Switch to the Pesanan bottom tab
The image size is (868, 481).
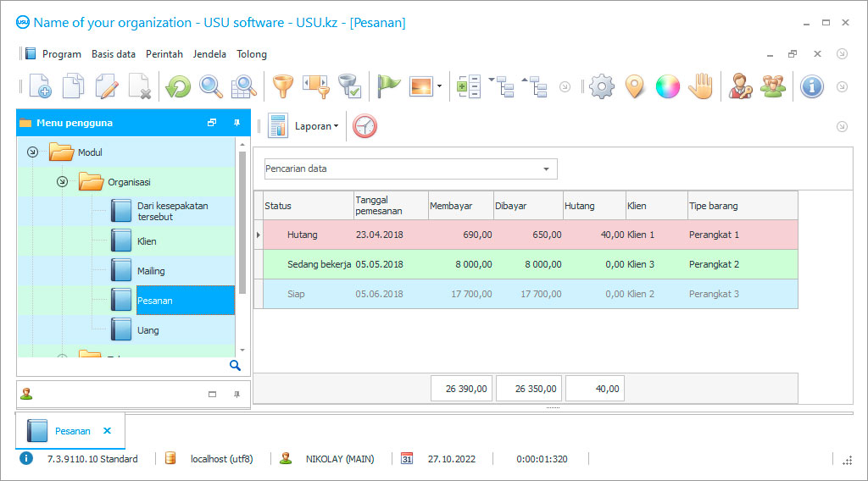tap(72, 431)
